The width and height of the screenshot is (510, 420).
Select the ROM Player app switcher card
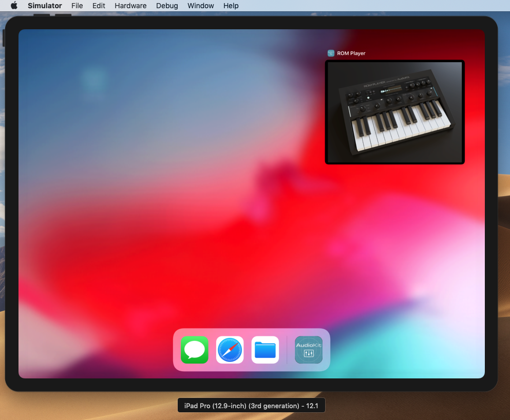tap(394, 112)
